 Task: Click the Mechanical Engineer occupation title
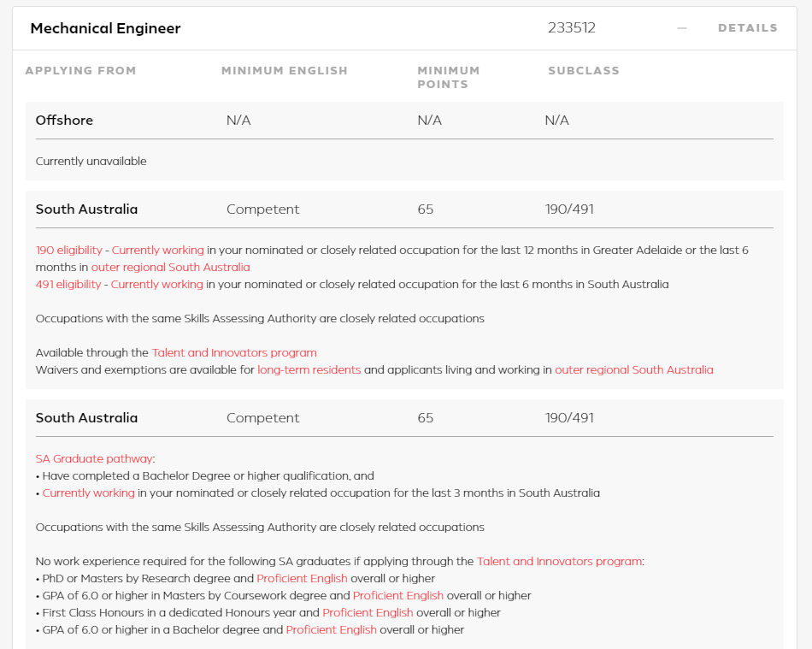click(x=105, y=28)
